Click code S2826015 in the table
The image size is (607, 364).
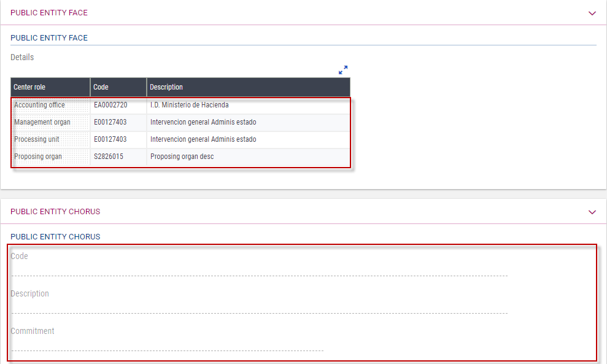coord(109,157)
